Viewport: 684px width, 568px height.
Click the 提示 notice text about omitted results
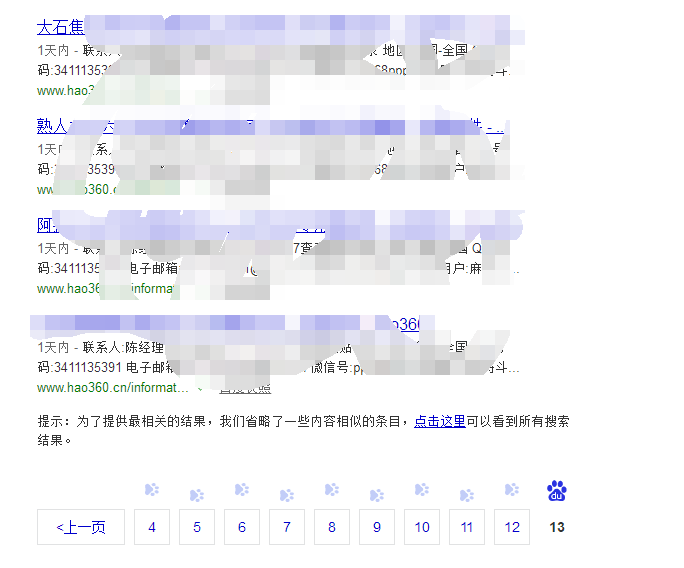[303, 431]
